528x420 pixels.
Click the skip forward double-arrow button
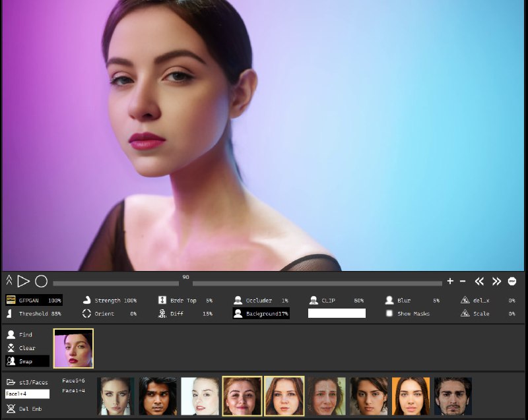tap(496, 282)
